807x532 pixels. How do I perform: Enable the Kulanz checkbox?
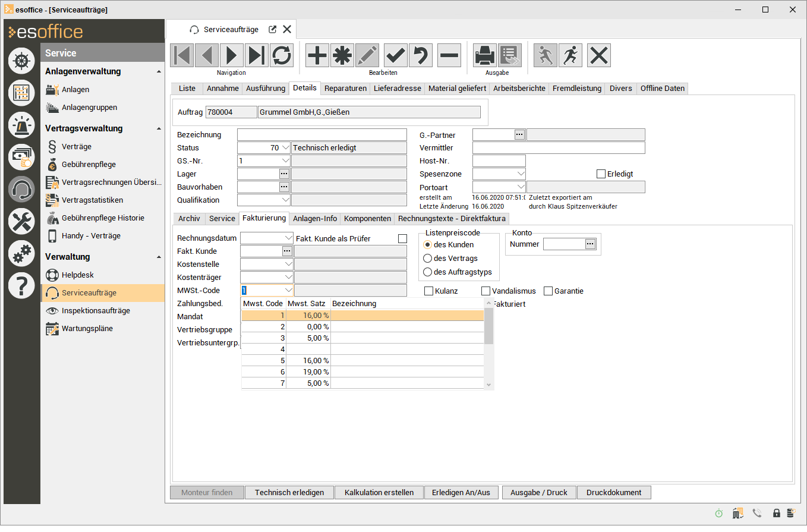429,291
